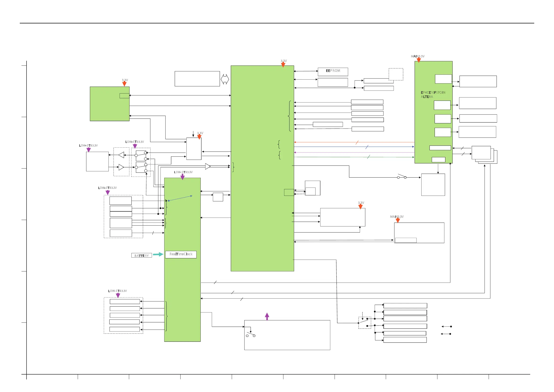This screenshot has width=554, height=392.
Task: Click small box between the two green blocks
Action: coord(218,197)
